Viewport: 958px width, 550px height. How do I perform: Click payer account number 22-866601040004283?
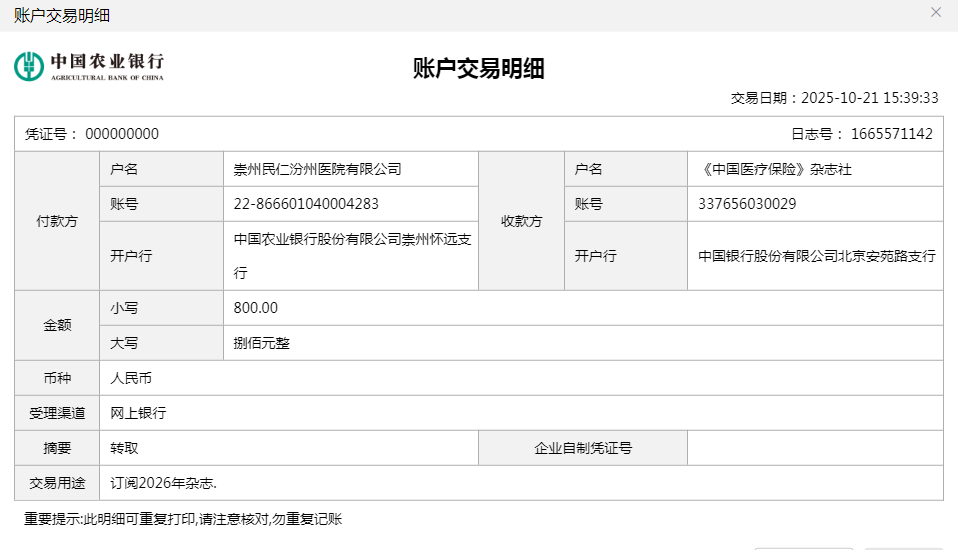(x=306, y=204)
